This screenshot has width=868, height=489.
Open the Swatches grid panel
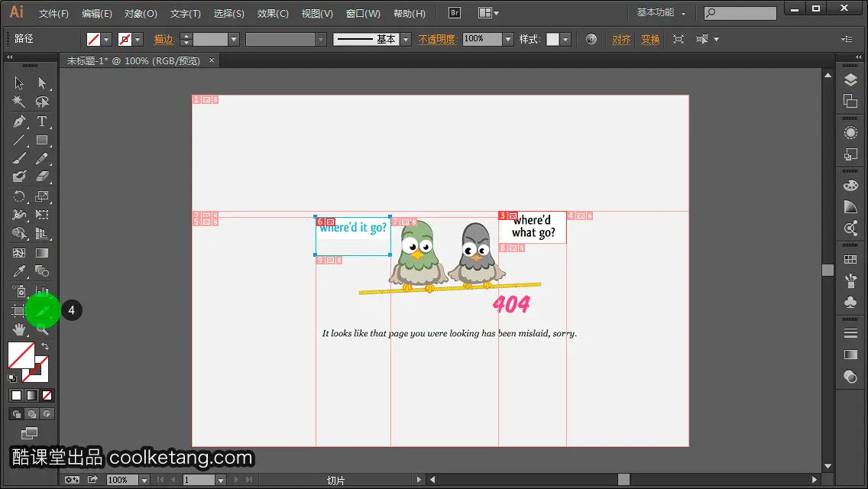click(x=850, y=259)
